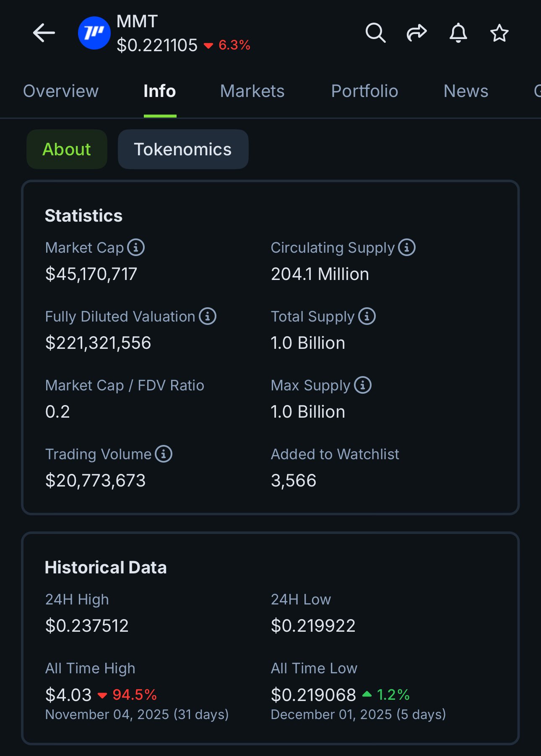The width and height of the screenshot is (541, 756).
Task: Open the News tab
Action: [x=466, y=91]
